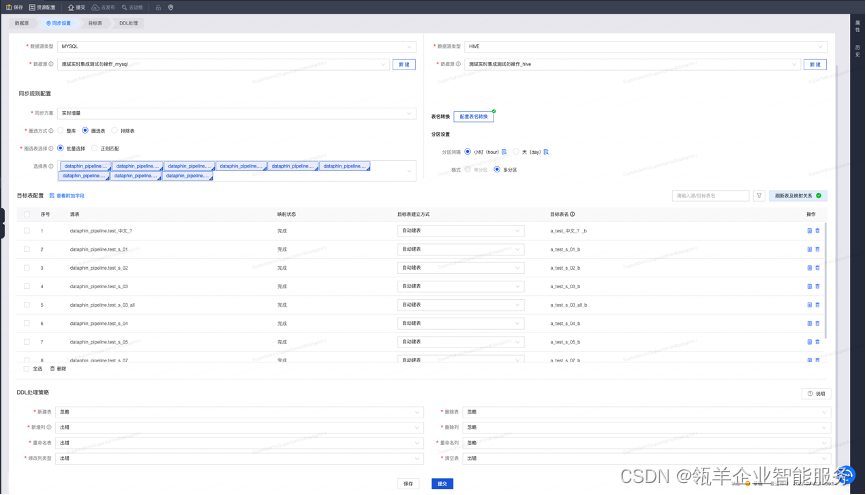Click the 保存 save icon in top toolbar
Image resolution: width=866 pixels, height=495 pixels.
pyautogui.click(x=9, y=7)
